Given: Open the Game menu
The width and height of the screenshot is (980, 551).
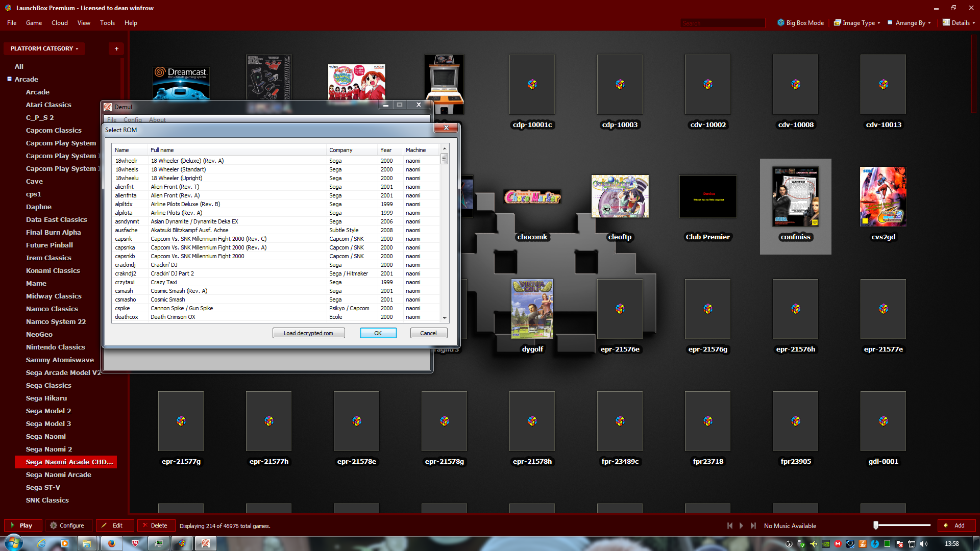Looking at the screenshot, I should pos(34,23).
